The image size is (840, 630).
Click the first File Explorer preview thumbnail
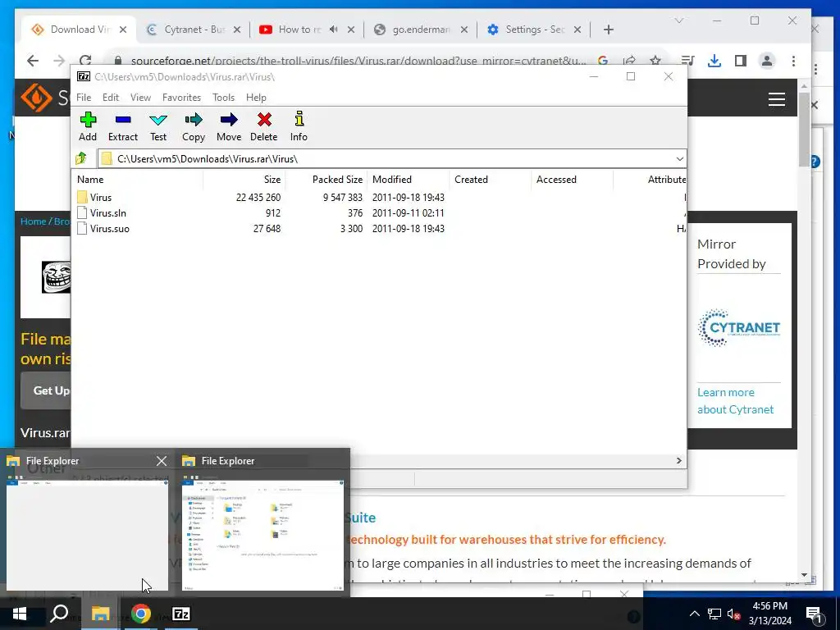point(87,533)
